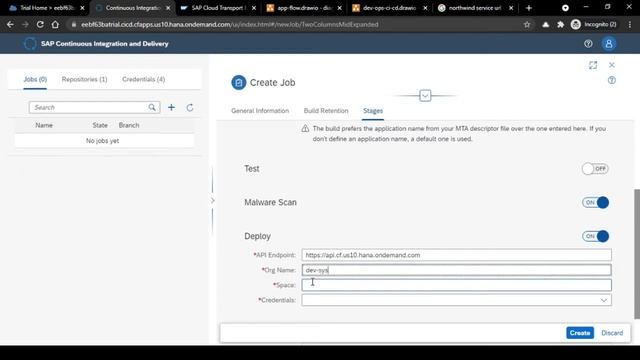
Task: Reload the page with the refresh icon
Action: pos(40,24)
